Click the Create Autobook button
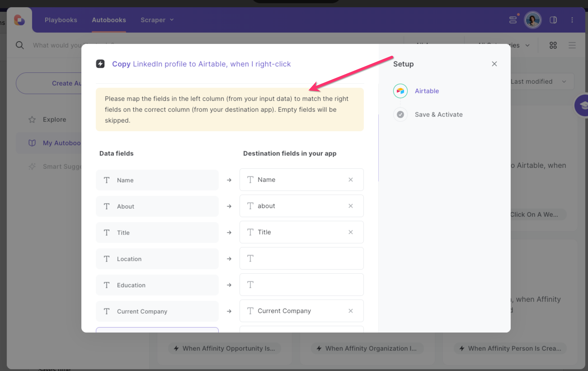Image resolution: width=588 pixels, height=371 pixels. [x=49, y=83]
